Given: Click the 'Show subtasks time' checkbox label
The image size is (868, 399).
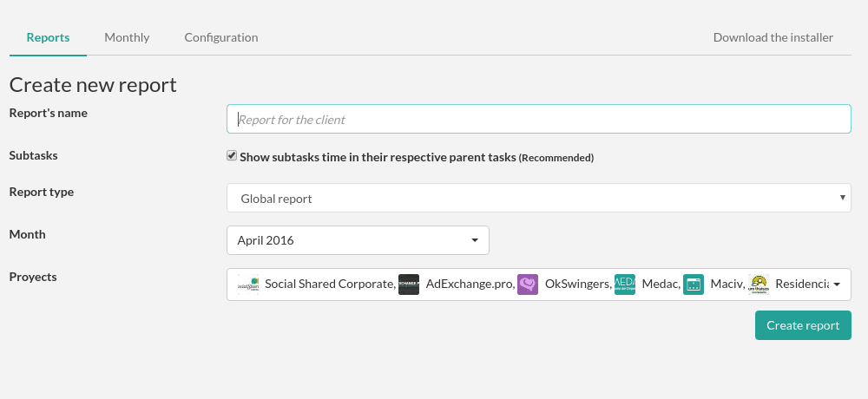Looking at the screenshot, I should [x=417, y=157].
